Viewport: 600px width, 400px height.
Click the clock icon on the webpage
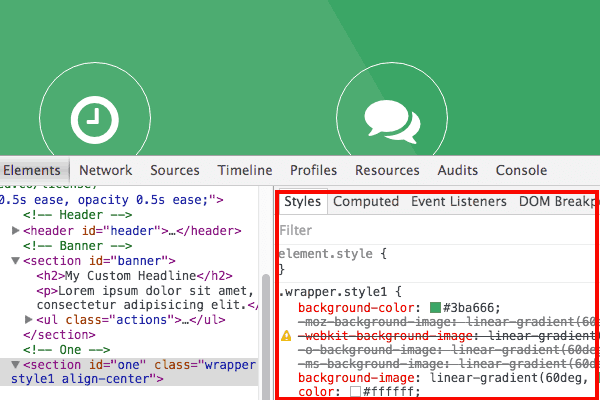point(95,120)
